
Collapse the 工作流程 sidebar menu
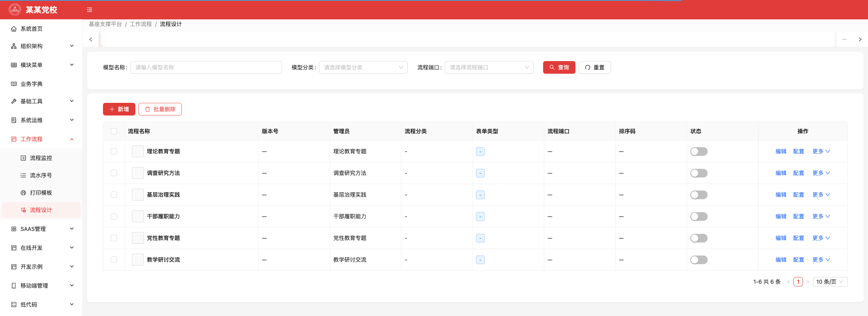(41, 139)
